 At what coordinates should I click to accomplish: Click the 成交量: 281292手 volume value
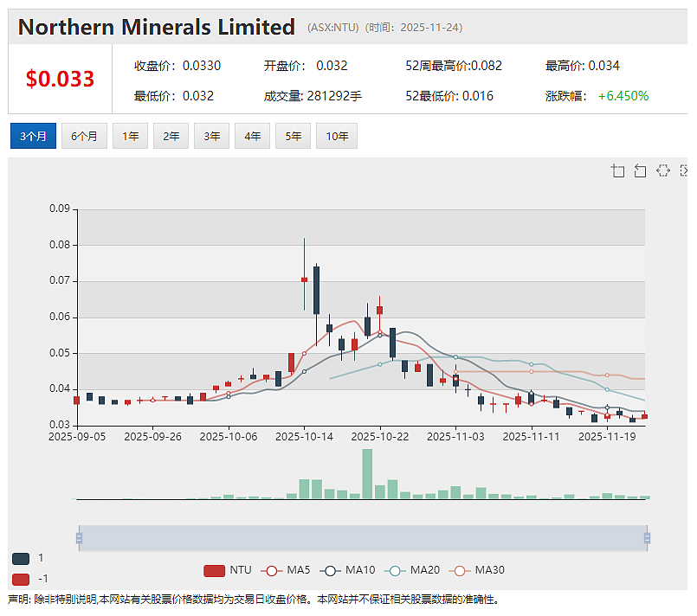(x=313, y=96)
